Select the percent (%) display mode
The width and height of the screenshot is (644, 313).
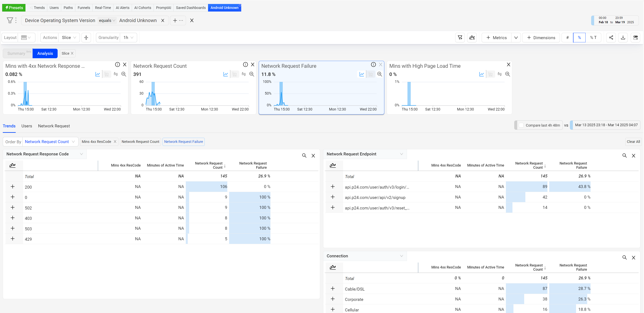point(579,38)
